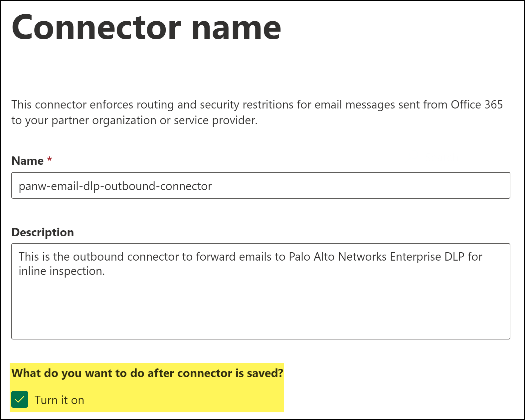This screenshot has height=420, width=525.
Task: Click the Description field label
Action: [x=43, y=232]
